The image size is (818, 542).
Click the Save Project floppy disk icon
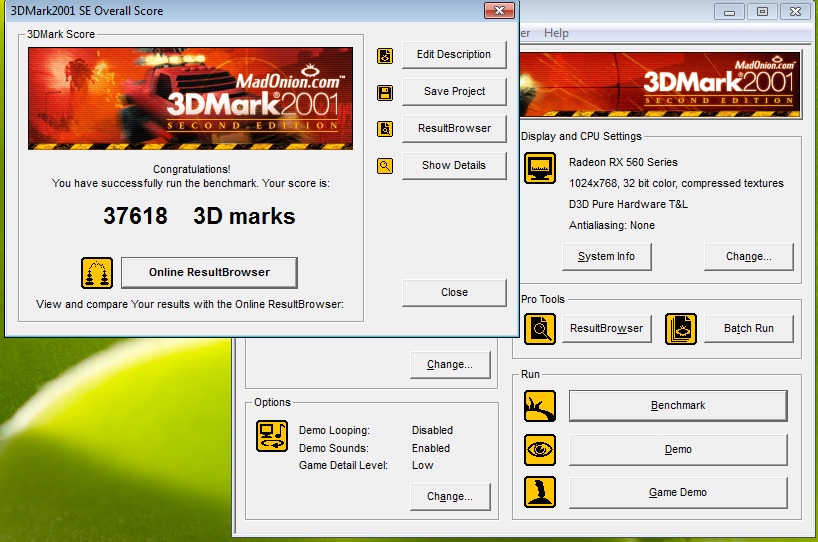(x=385, y=93)
